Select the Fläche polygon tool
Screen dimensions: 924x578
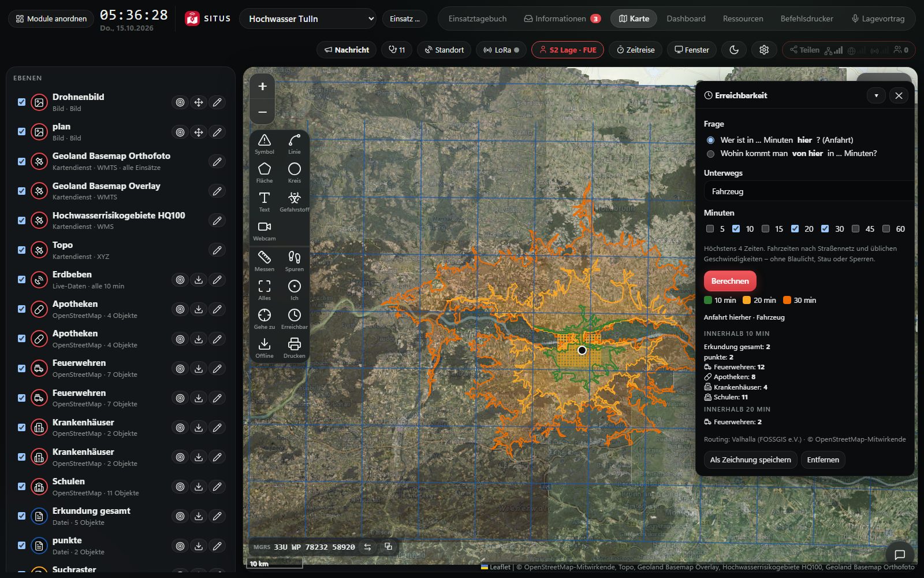[x=264, y=173]
